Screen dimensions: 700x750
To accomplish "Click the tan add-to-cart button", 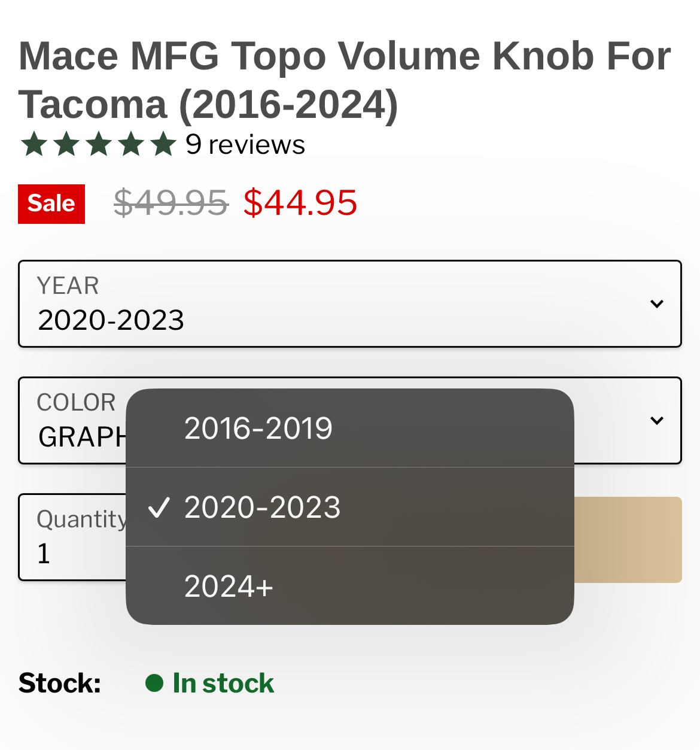I will coord(628,540).
